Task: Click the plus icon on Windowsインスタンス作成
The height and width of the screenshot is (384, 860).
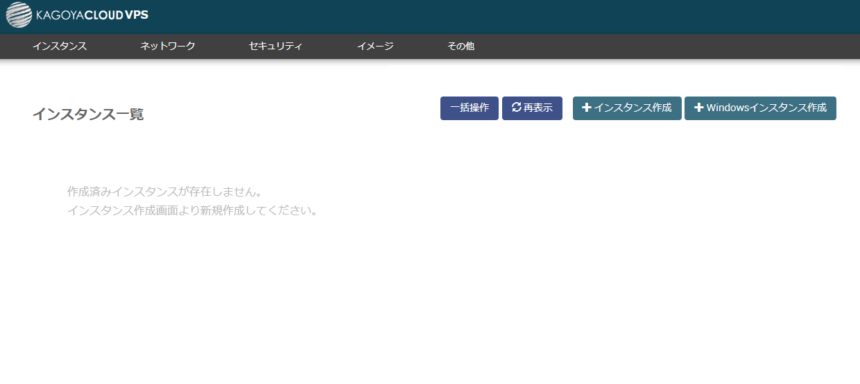Action: click(699, 108)
